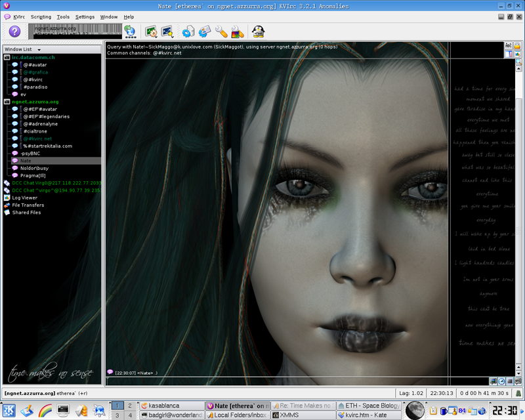525x420 pixels.
Task: Open the Tools menu
Action: pyautogui.click(x=63, y=17)
